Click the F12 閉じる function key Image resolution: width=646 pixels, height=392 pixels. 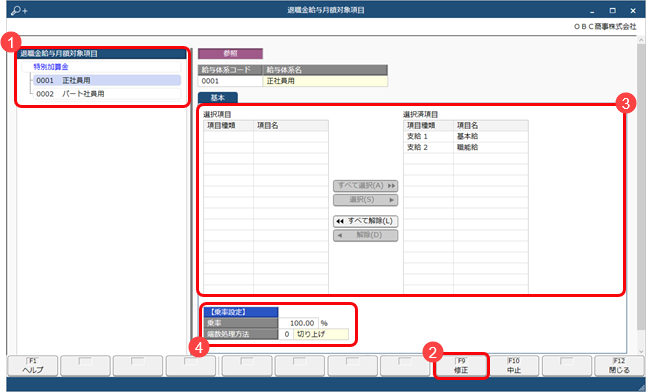point(619,366)
